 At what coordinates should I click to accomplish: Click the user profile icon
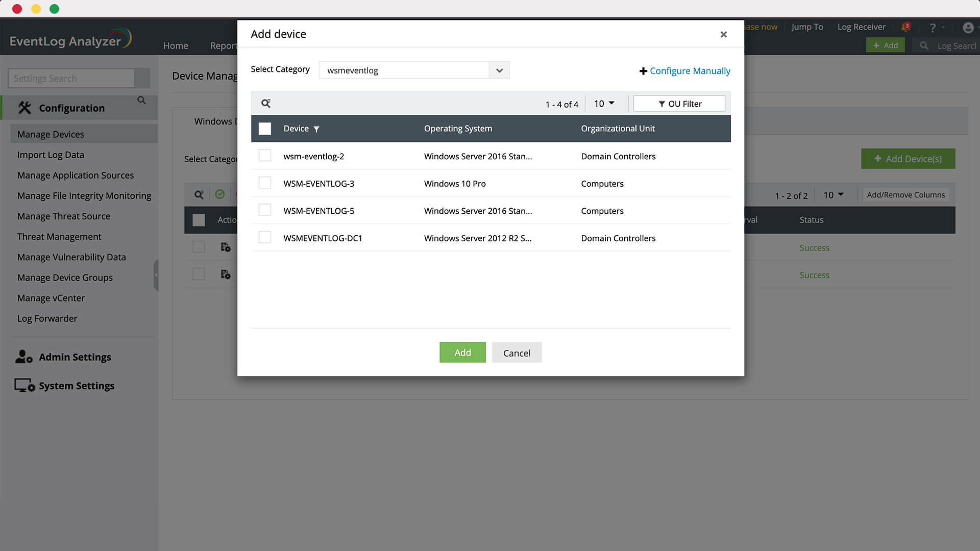[x=968, y=28]
